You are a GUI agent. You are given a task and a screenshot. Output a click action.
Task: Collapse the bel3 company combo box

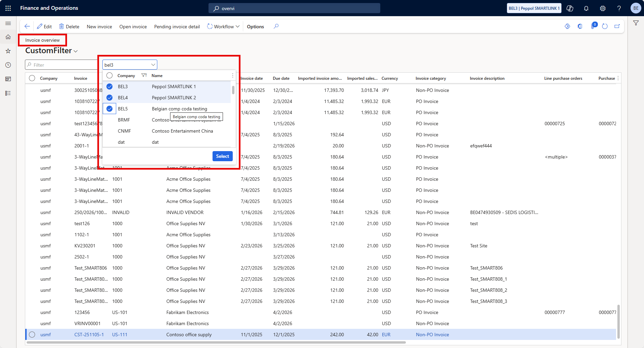[153, 65]
